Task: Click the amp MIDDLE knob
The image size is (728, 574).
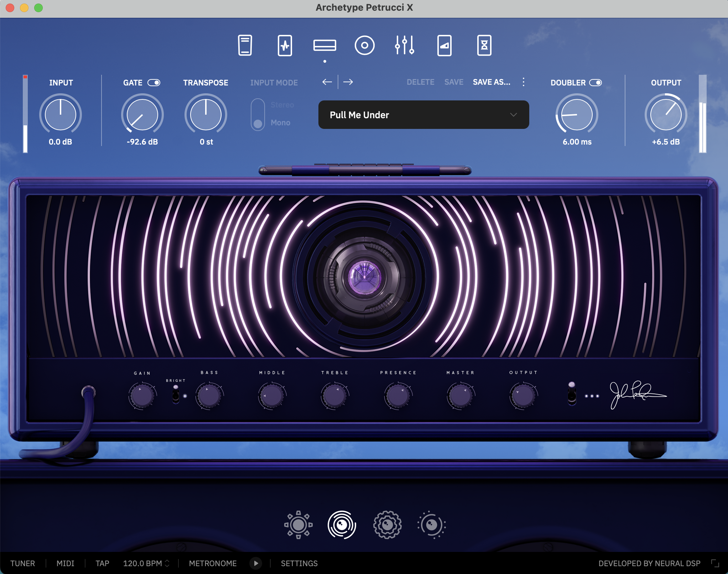Action: (x=272, y=396)
